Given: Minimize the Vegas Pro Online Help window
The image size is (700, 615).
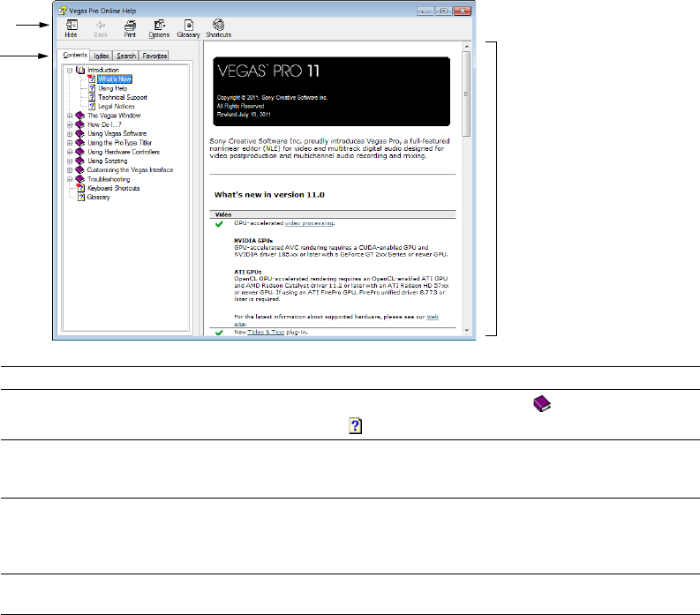Looking at the screenshot, I should pos(425,11).
